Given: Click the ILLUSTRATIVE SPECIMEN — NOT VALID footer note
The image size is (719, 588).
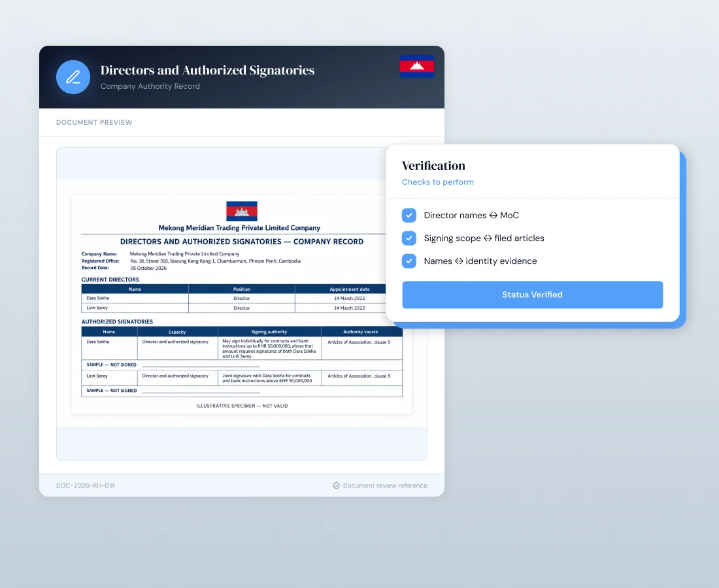Looking at the screenshot, I should (242, 406).
